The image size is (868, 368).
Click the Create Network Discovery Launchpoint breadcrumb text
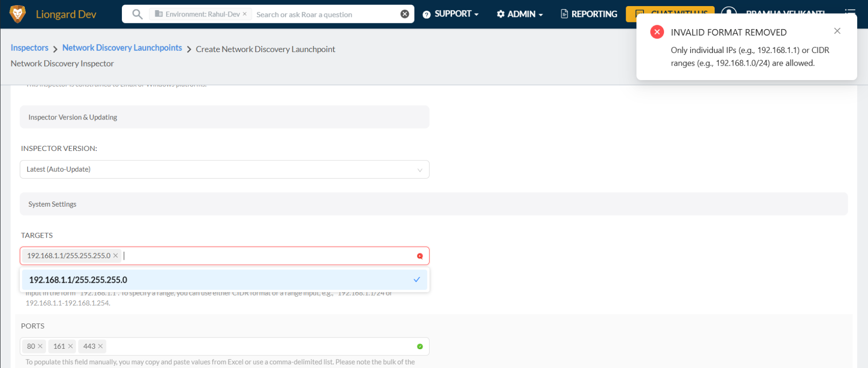[265, 49]
